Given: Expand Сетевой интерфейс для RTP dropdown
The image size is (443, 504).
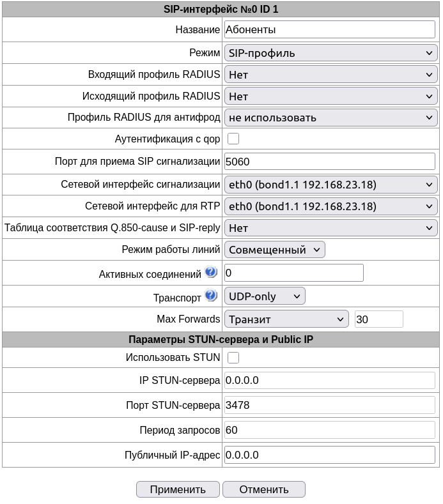Looking at the screenshot, I should (x=330, y=206).
